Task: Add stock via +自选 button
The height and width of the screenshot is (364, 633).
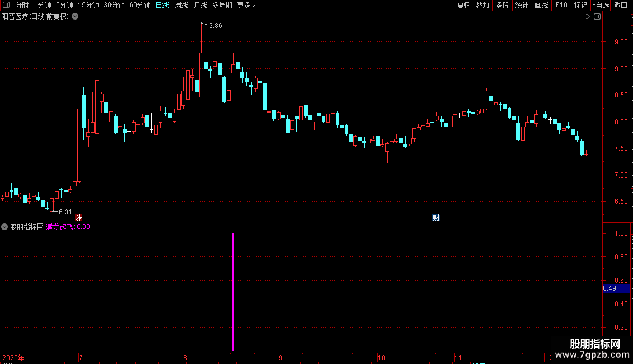Action: [x=601, y=5]
